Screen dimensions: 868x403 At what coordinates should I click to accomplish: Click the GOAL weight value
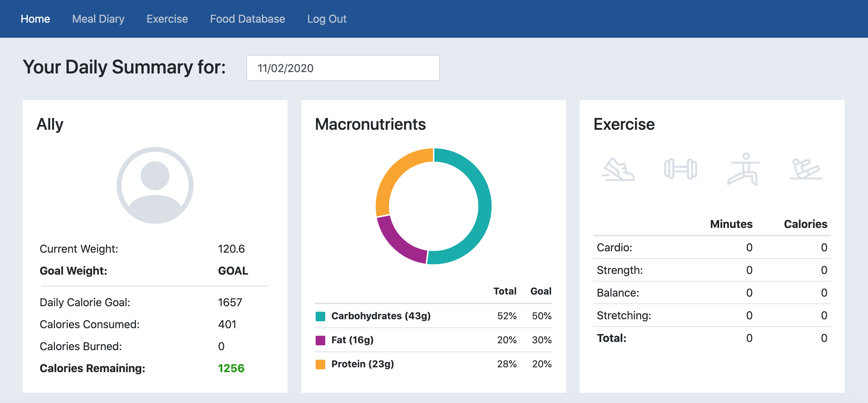coord(233,270)
